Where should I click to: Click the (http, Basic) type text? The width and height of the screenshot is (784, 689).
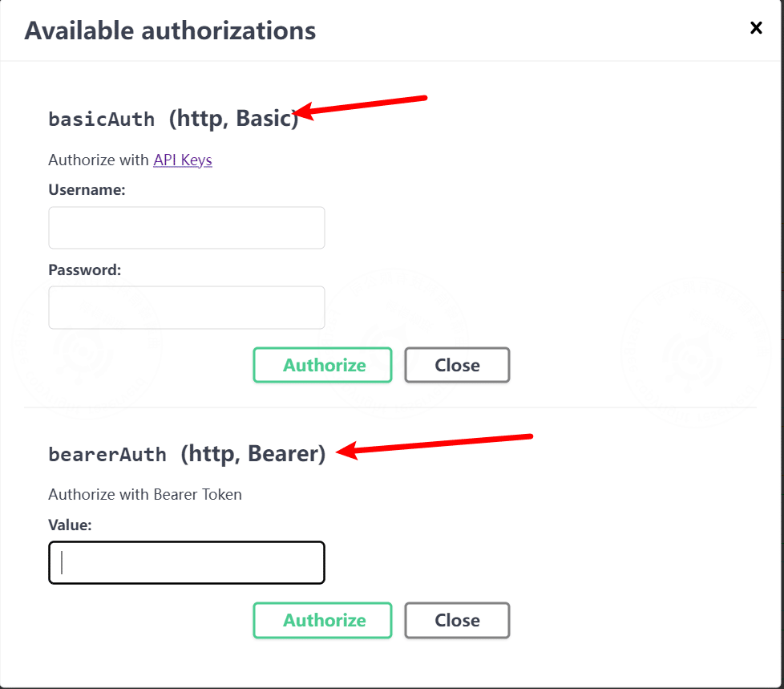click(x=233, y=119)
